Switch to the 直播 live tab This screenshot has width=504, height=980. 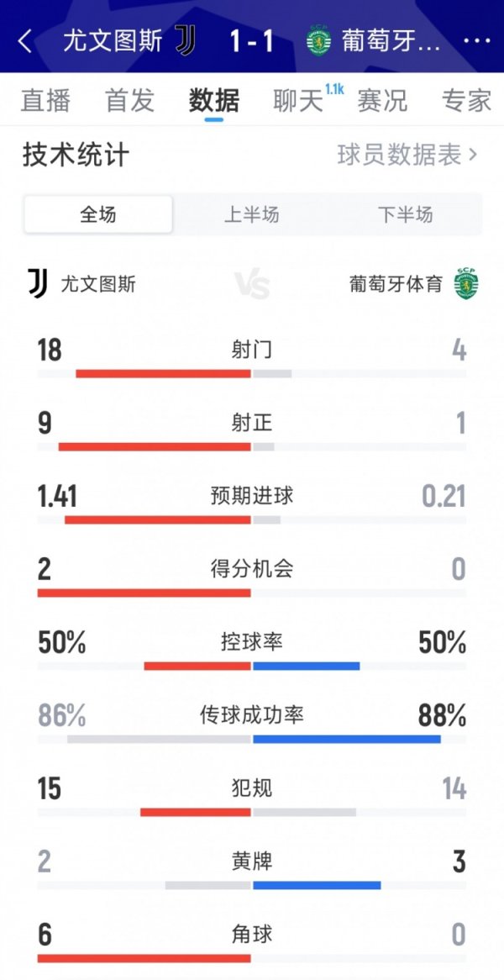(44, 100)
